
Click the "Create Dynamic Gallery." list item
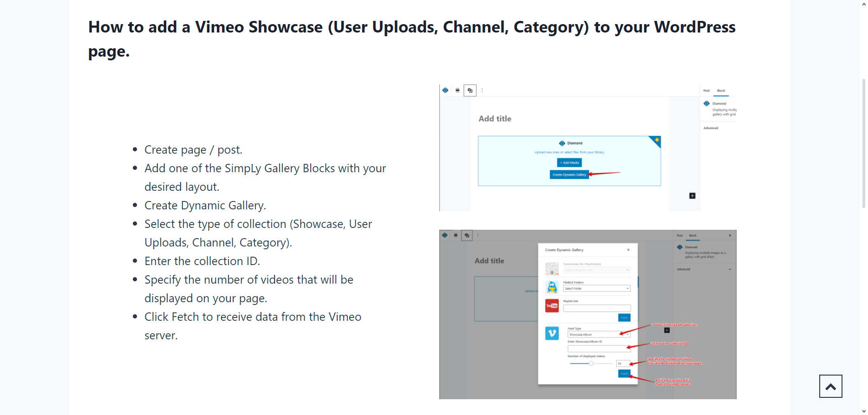point(205,205)
